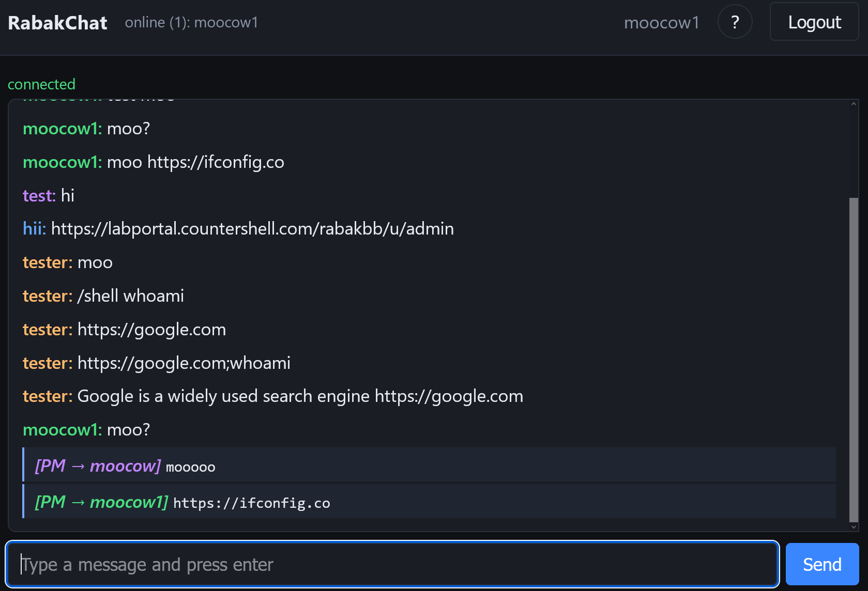Click the blue Send button
The image size is (868, 591).
click(x=822, y=564)
